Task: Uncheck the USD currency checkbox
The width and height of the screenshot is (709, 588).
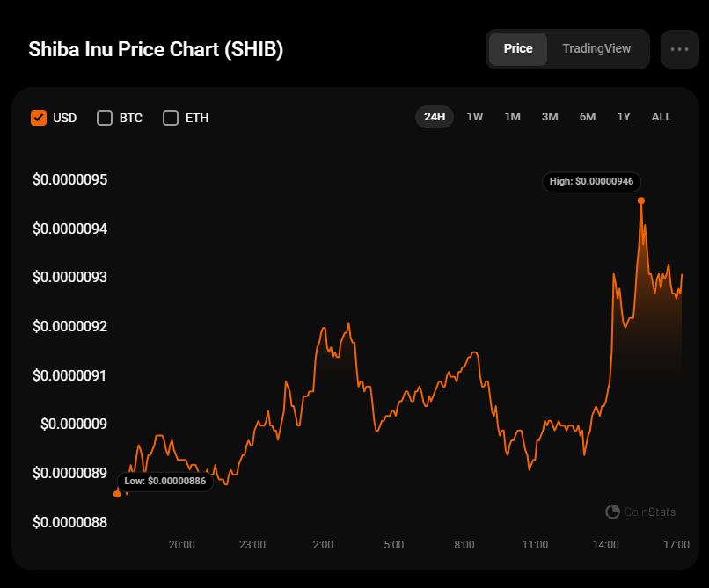Action: 39,118
